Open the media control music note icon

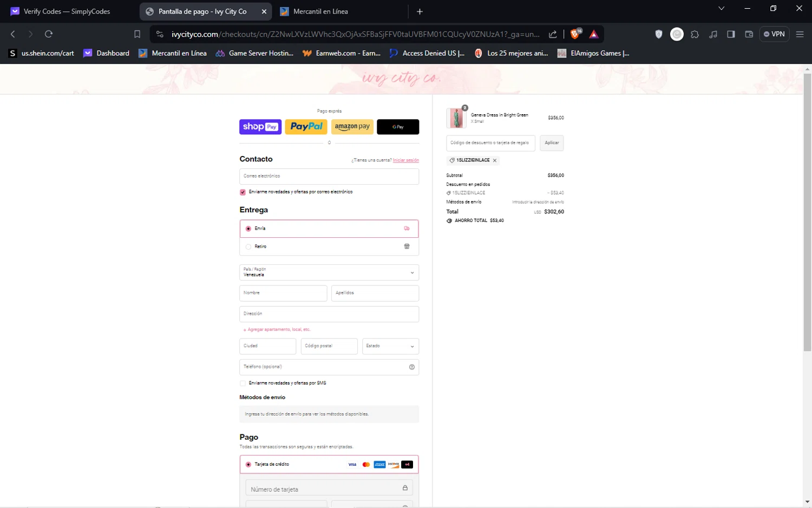tap(713, 34)
